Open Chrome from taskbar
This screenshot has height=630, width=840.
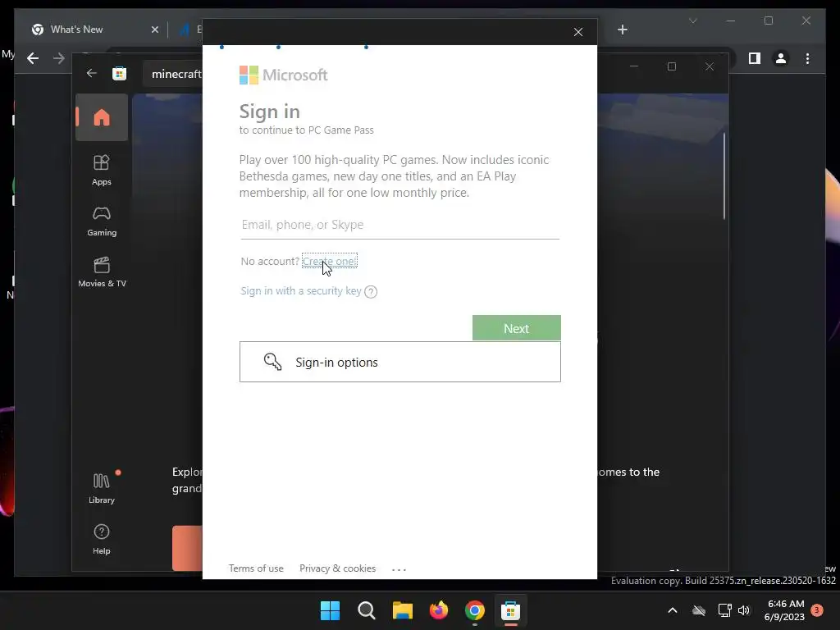[475, 610]
